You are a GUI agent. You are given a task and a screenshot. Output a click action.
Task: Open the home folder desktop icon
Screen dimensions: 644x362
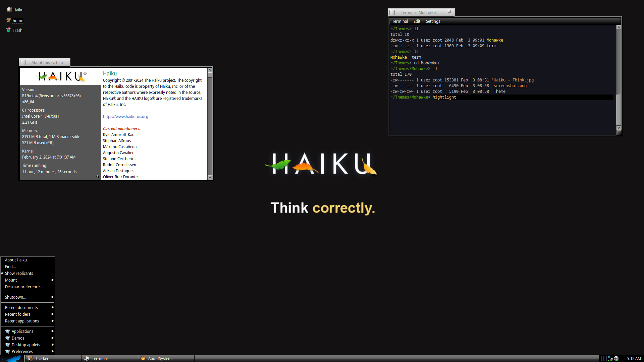click(9, 20)
